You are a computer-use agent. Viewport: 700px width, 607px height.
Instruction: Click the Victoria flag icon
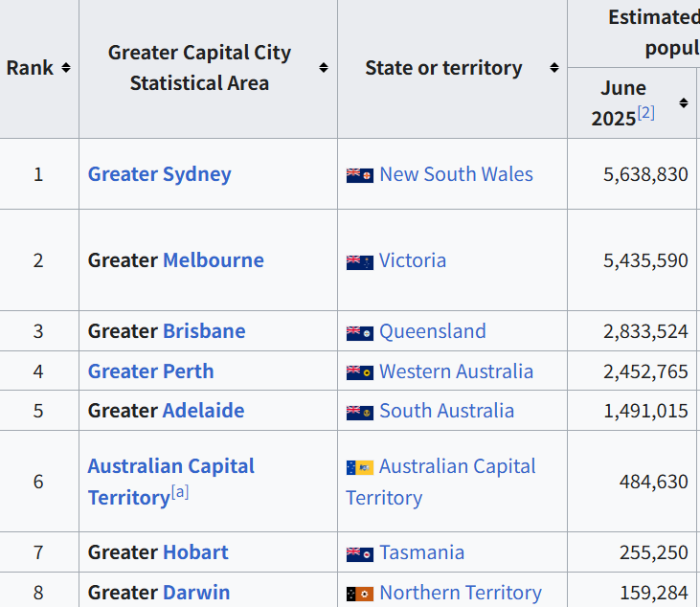tap(360, 262)
